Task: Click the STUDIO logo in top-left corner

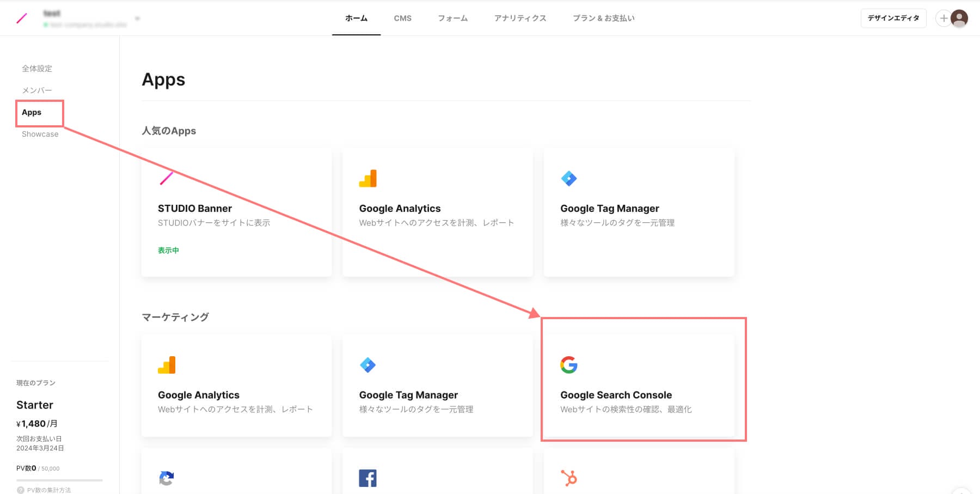Action: tap(22, 19)
